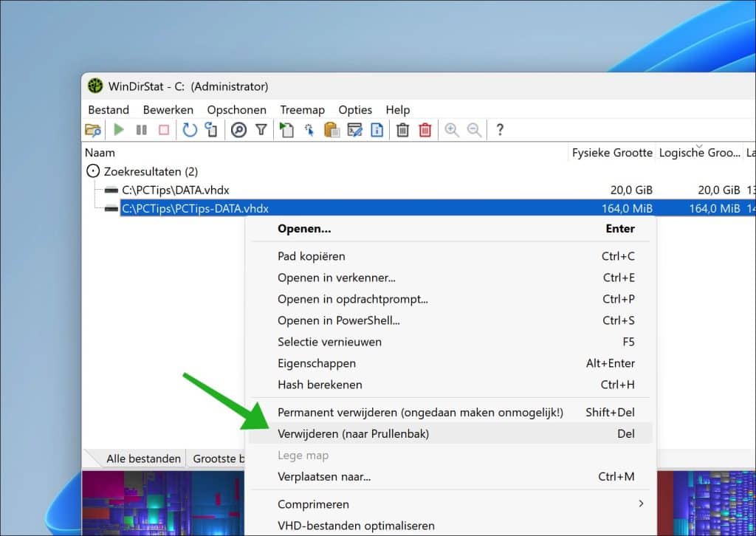This screenshot has width=756, height=536.
Task: Click the zoom in magnifier icon
Action: tap(452, 130)
